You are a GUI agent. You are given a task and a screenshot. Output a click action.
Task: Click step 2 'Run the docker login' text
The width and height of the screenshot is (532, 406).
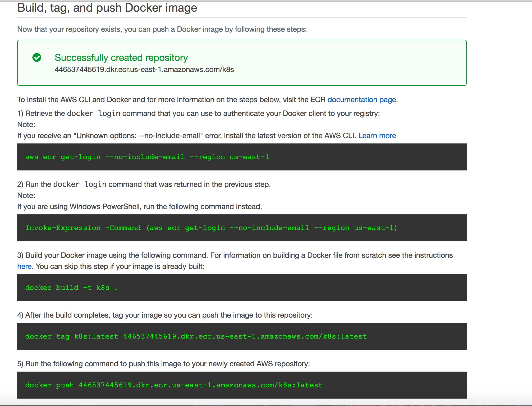[144, 184]
